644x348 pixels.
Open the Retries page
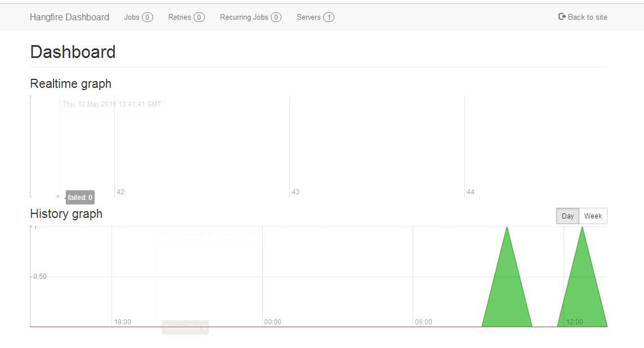186,17
